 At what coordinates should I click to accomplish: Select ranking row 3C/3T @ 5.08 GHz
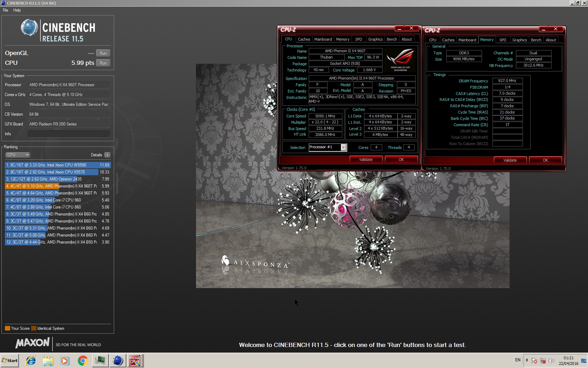click(58, 235)
